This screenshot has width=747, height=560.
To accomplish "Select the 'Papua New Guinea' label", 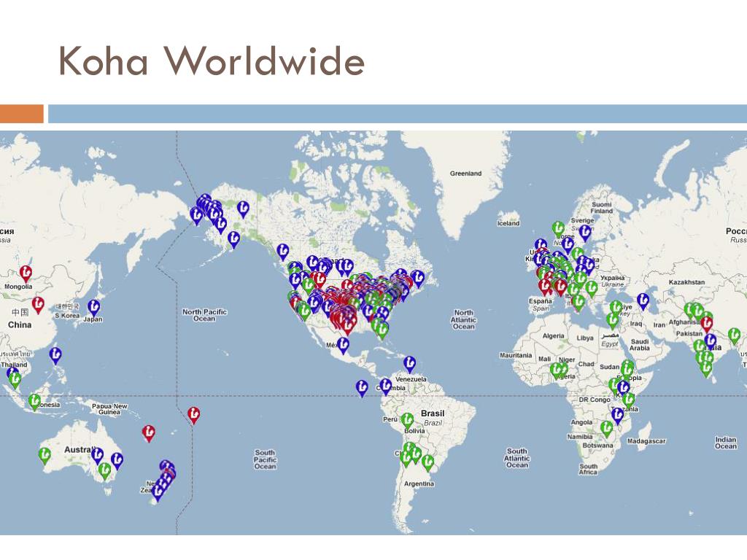I will pyautogui.click(x=109, y=409).
